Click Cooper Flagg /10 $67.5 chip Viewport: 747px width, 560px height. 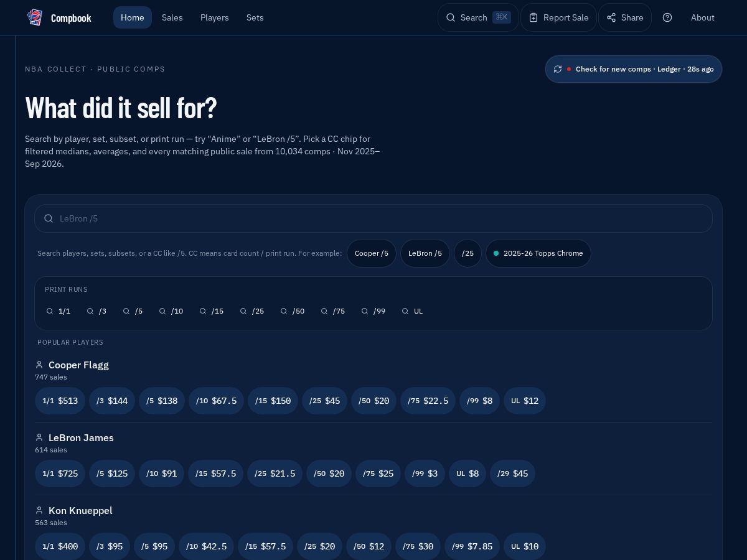pos(217,401)
